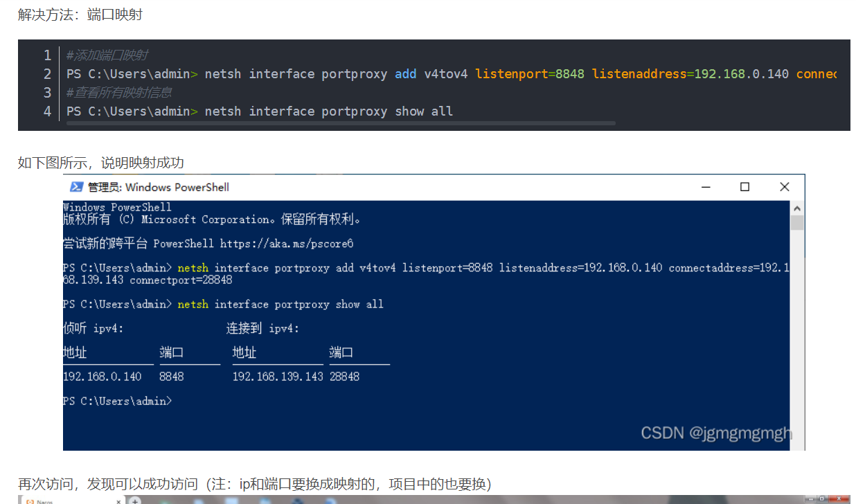Minimize the Windows PowerShell window
The image size is (856, 504).
pyautogui.click(x=705, y=187)
